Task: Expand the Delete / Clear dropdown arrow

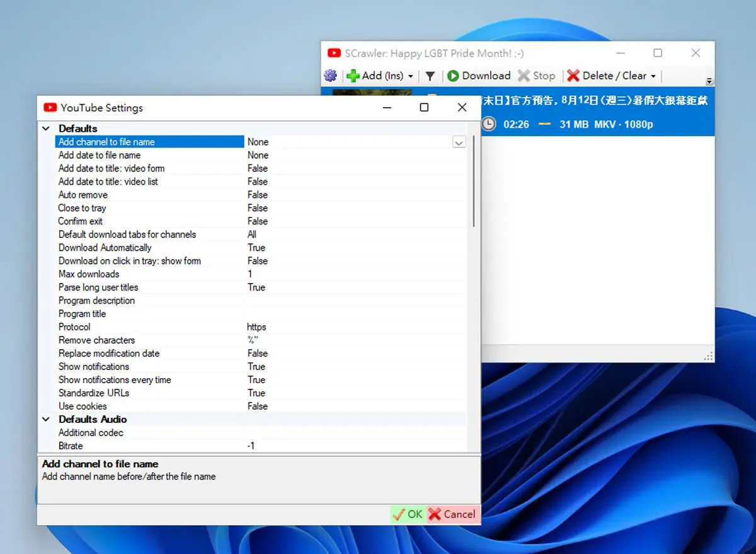Action: tap(653, 76)
